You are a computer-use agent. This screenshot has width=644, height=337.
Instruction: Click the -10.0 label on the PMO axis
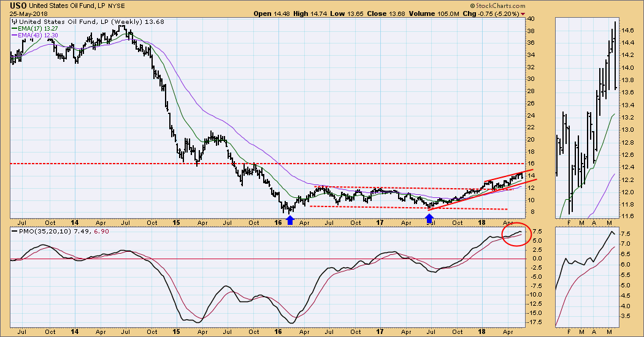[x=534, y=295]
